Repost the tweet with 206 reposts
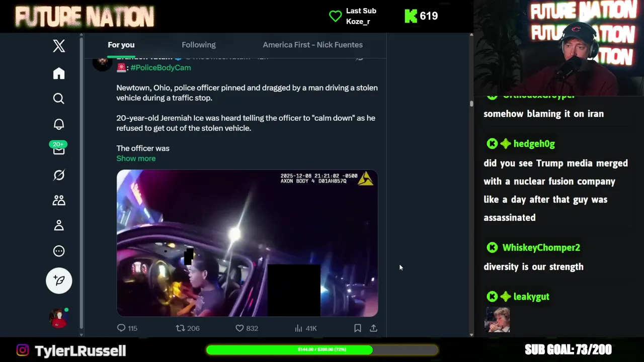The width and height of the screenshot is (644, 362). tap(188, 328)
